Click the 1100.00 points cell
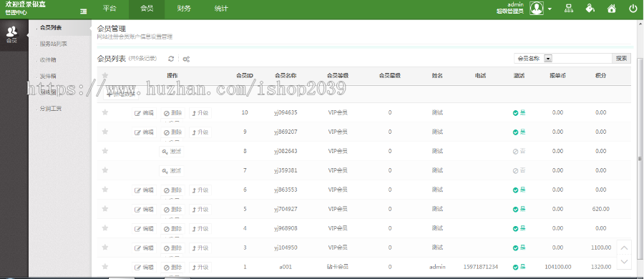 point(600,248)
